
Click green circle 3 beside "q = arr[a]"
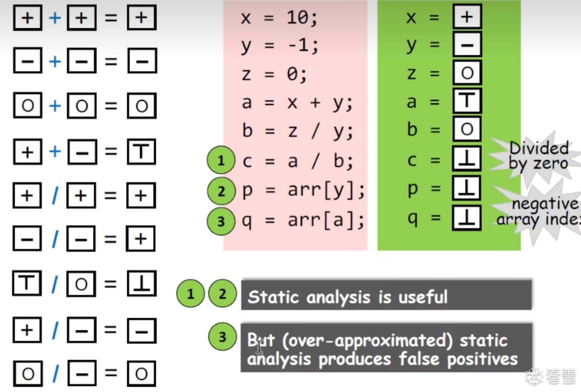(x=221, y=221)
